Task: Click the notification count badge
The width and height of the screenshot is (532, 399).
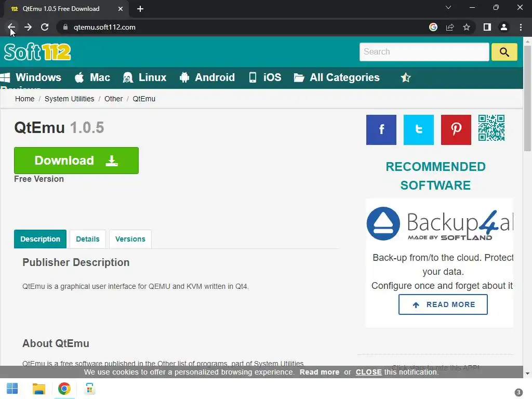Action: [518, 393]
